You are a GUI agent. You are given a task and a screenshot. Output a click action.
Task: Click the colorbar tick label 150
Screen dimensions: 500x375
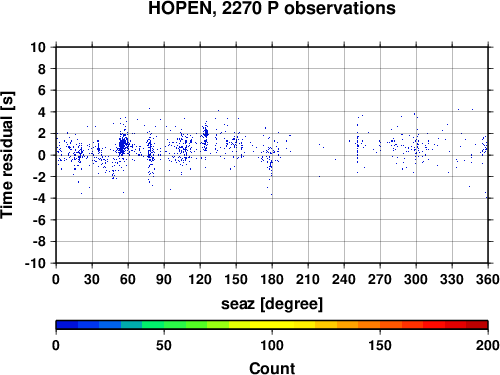380,345
